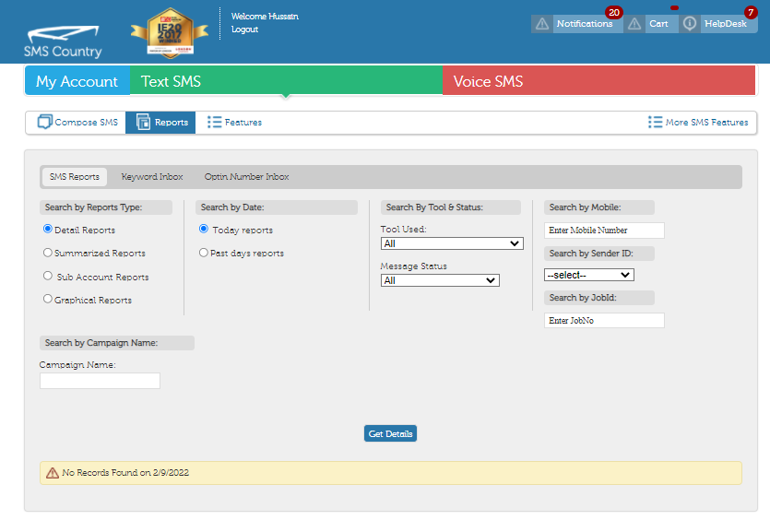This screenshot has height=532, width=770.
Task: Select Graphical Reports
Action: 47,299
